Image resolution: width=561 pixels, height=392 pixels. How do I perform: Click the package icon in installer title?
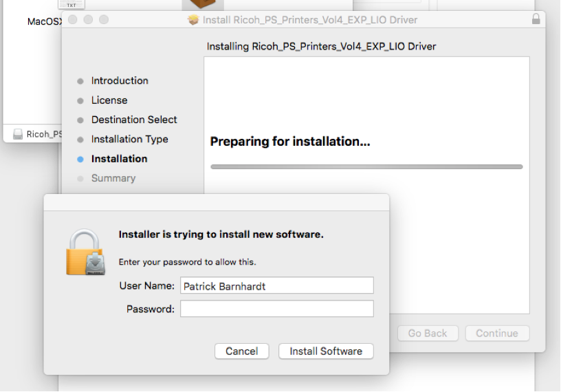[x=193, y=20]
